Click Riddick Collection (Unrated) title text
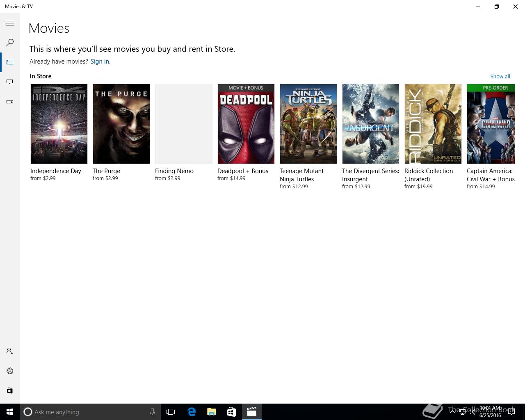This screenshot has width=525, height=420. [429, 175]
